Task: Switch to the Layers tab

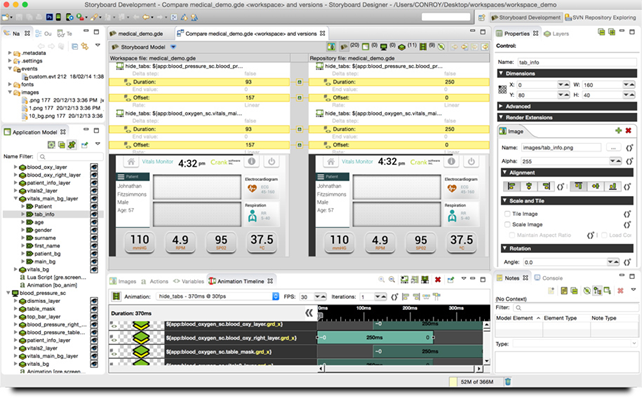Action: [556, 34]
